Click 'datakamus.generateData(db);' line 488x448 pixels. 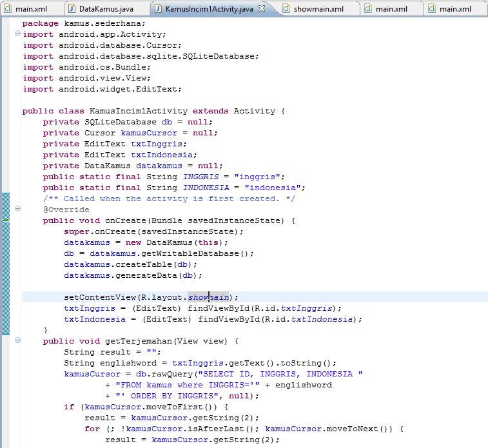click(133, 275)
